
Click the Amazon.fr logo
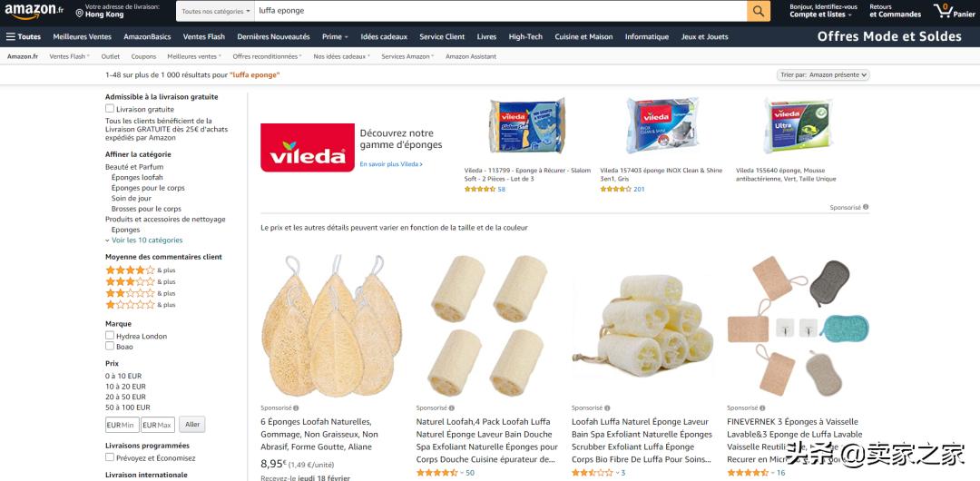point(34,11)
